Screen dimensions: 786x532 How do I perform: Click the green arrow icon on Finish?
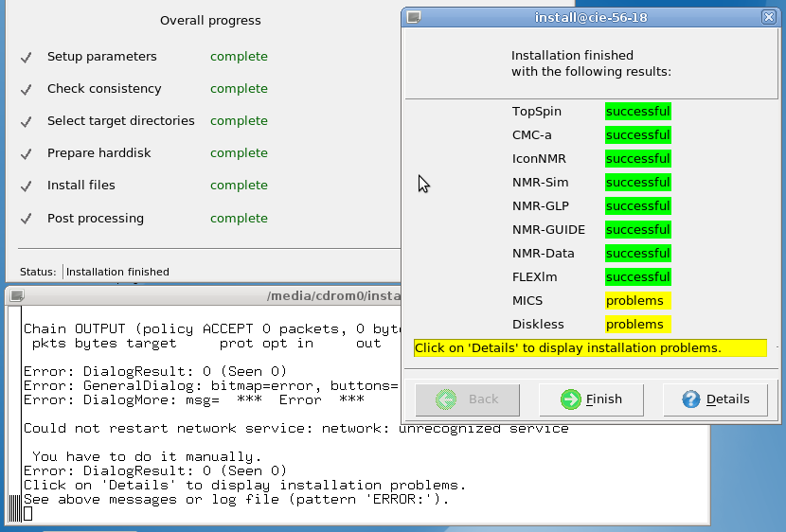570,399
